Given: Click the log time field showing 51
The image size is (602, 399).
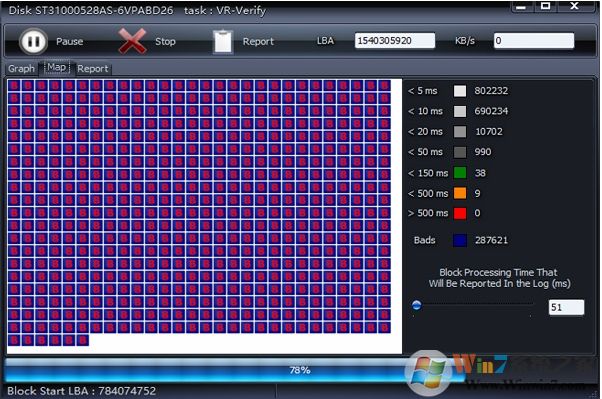Looking at the screenshot, I should 566,307.
